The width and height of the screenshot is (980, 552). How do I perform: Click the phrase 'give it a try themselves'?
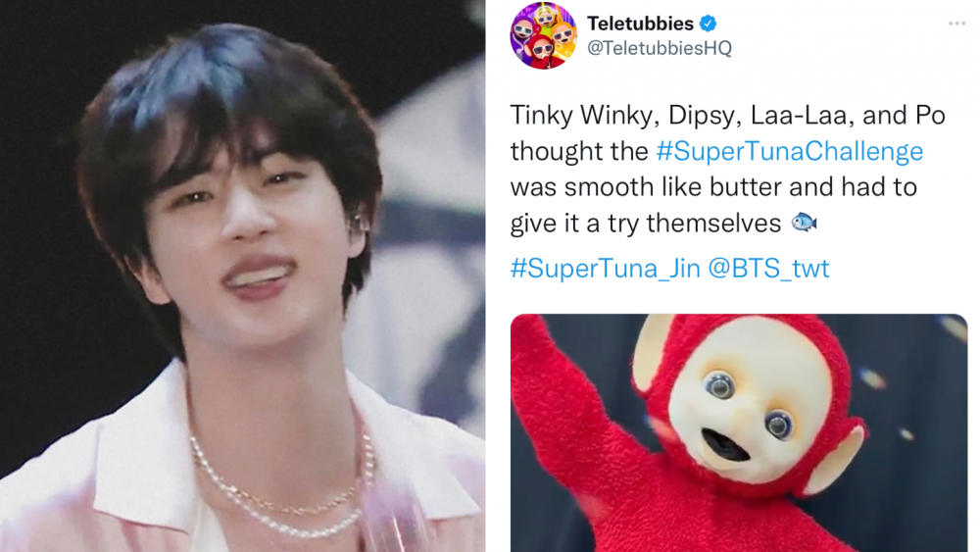pyautogui.click(x=646, y=224)
